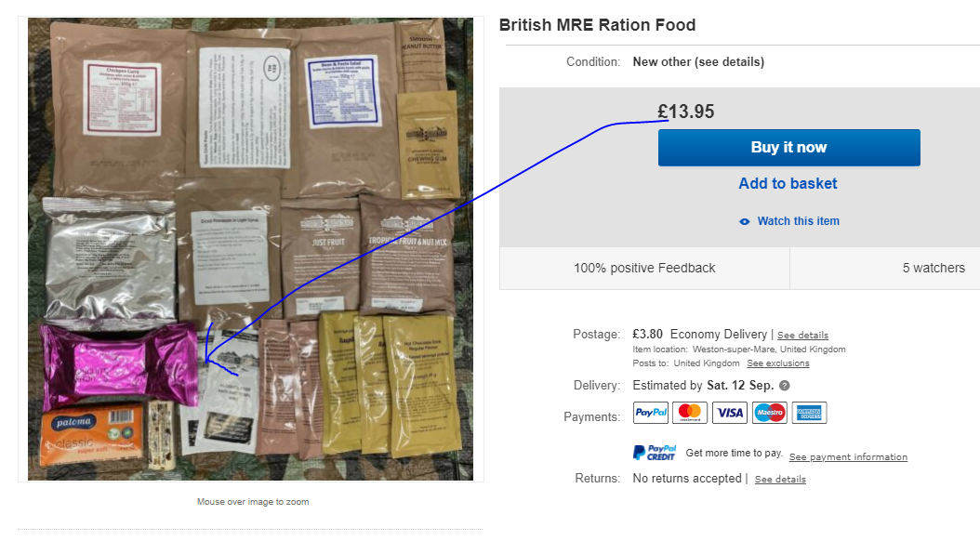980x541 pixels.
Task: Open See payment information link
Action: pyautogui.click(x=848, y=457)
